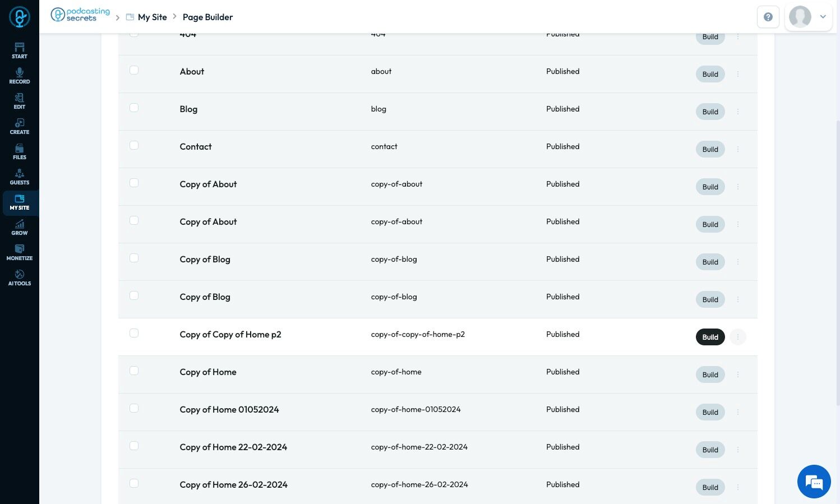Open the AI Tools section
The width and height of the screenshot is (840, 504).
[x=20, y=278]
